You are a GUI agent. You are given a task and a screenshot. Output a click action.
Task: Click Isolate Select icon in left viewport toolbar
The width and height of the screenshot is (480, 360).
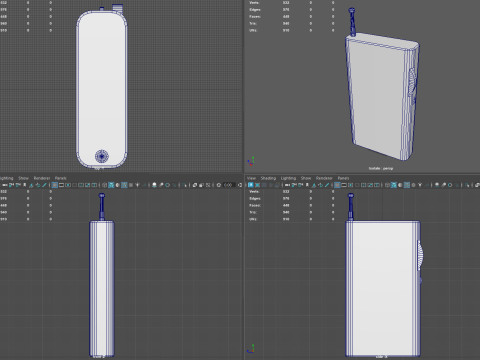[x=184, y=185]
